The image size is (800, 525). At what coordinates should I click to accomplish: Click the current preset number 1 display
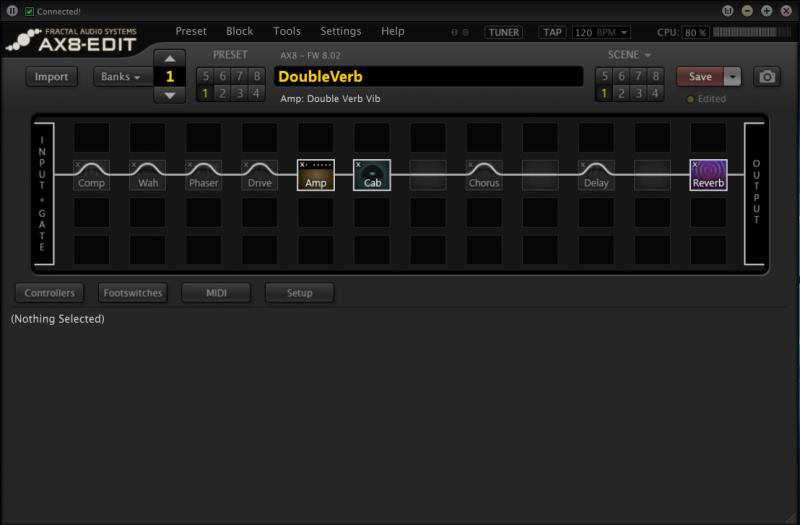pyautogui.click(x=169, y=77)
